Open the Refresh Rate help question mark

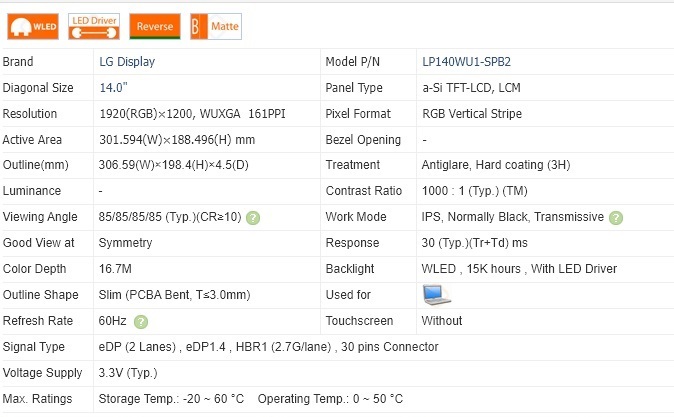[141, 322]
